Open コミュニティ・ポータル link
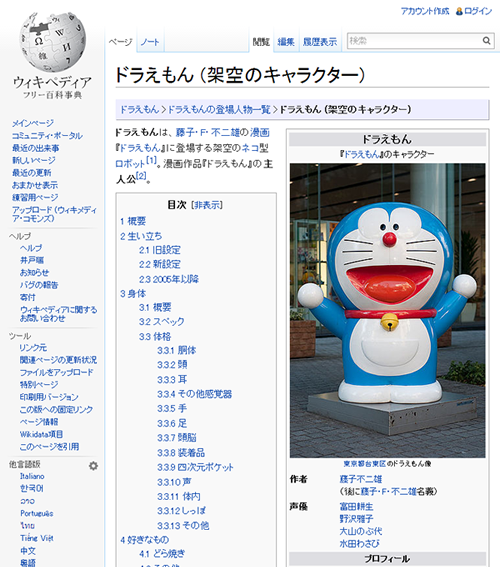This screenshot has width=500, height=567. (x=47, y=136)
